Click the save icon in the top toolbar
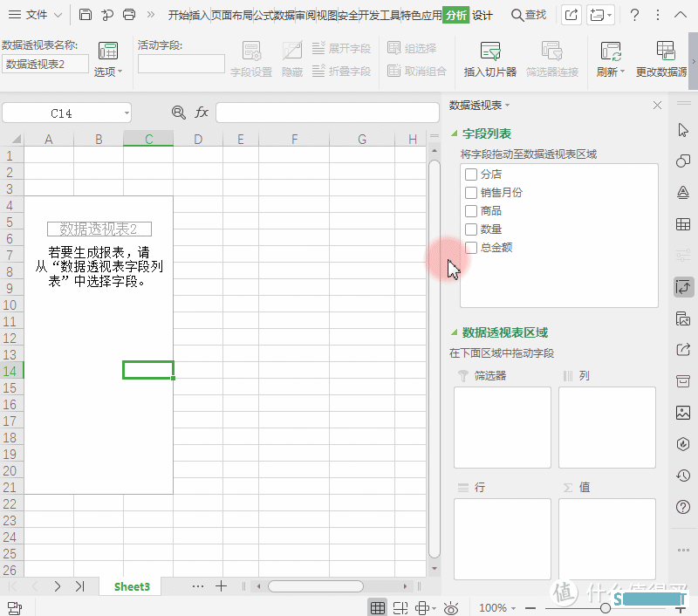Image resolution: width=698 pixels, height=616 pixels. tap(85, 15)
